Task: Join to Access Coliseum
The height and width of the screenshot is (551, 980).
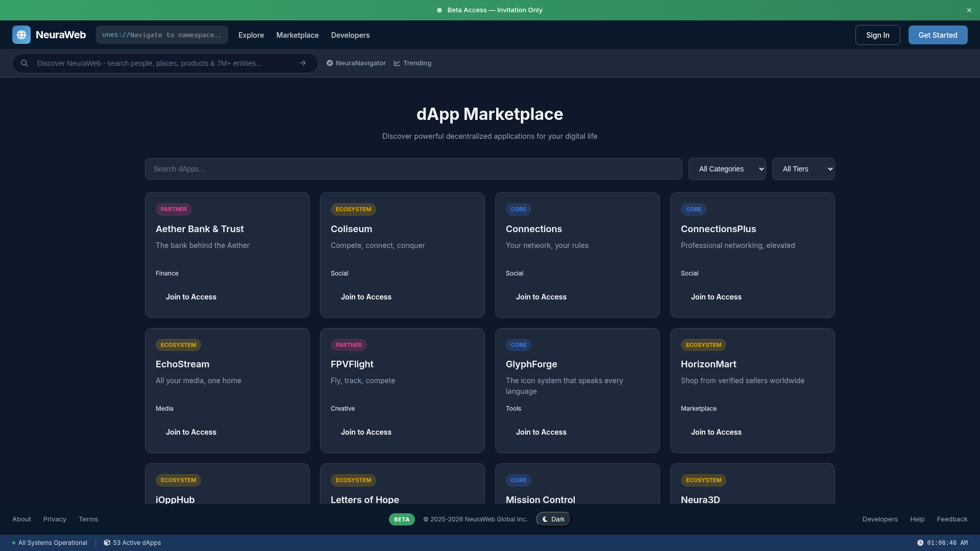Action: click(x=366, y=297)
